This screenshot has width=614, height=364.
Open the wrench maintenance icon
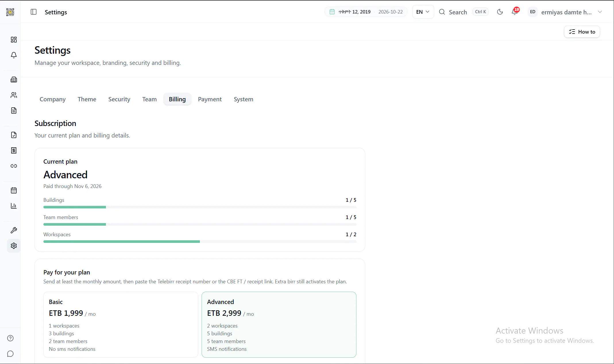tap(13, 230)
